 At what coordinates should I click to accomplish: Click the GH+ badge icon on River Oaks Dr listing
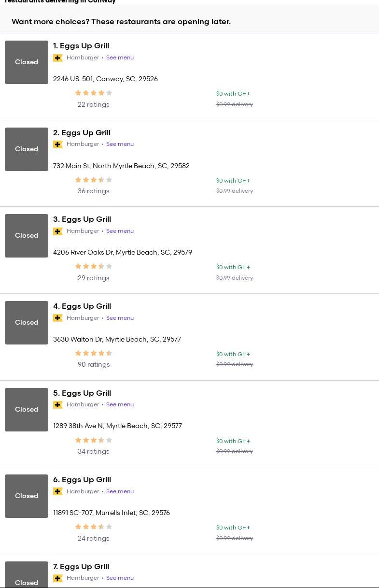point(58,231)
